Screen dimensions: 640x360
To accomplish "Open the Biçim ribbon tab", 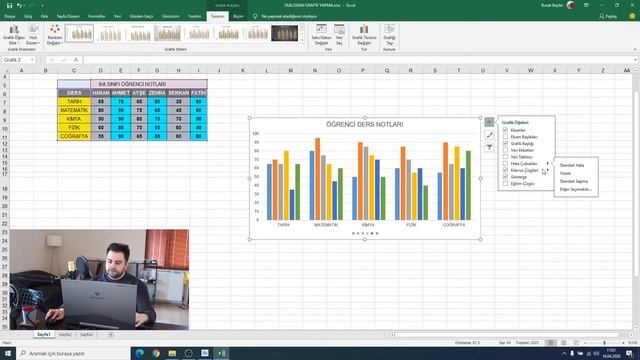I will [238, 16].
